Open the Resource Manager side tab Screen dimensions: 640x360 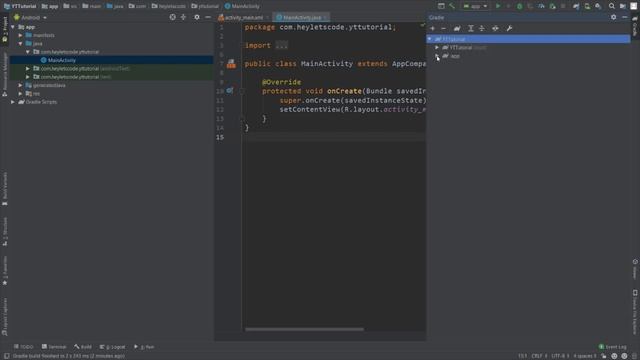click(x=4, y=74)
